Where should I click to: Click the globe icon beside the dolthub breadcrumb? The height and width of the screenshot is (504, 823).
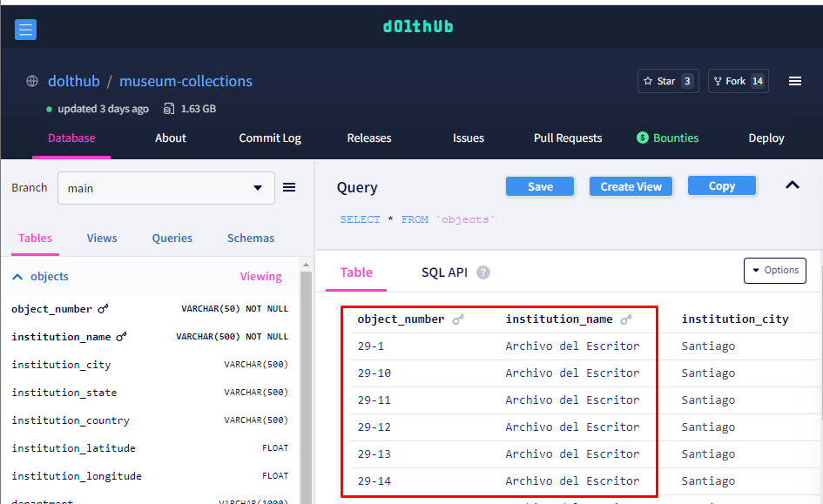[32, 80]
